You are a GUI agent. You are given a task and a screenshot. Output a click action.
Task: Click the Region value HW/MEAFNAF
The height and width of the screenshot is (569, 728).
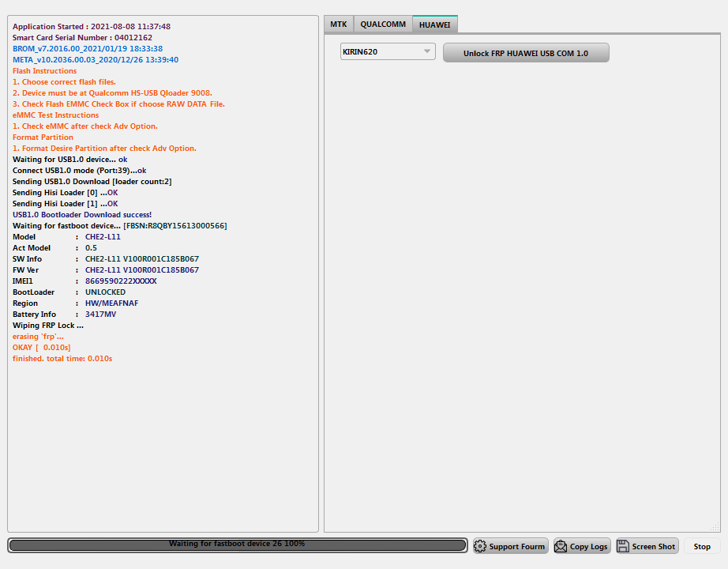click(x=111, y=303)
